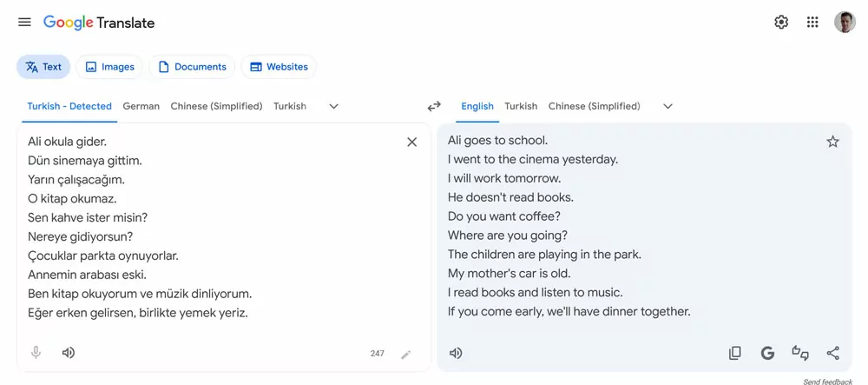Click the line 'Sen kahve ister misin?'

pos(88,218)
